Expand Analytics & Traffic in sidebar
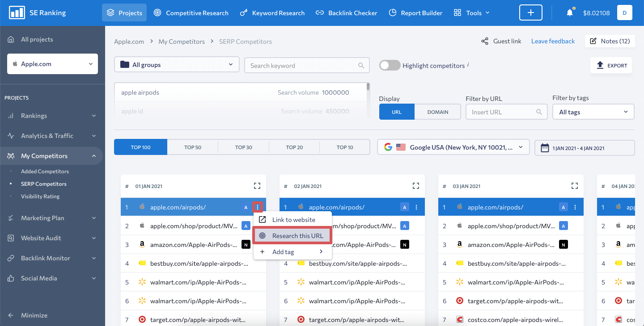This screenshot has height=326, width=644. 51,136
